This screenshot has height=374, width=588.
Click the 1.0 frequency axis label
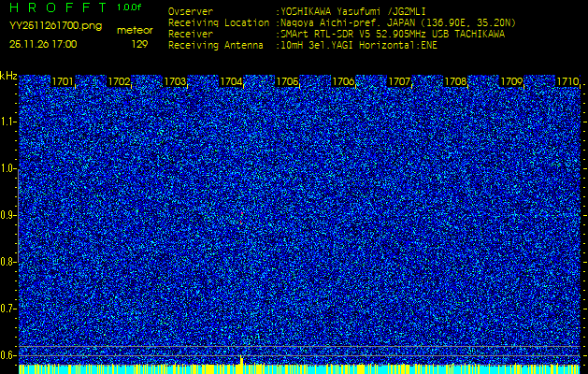click(x=7, y=168)
